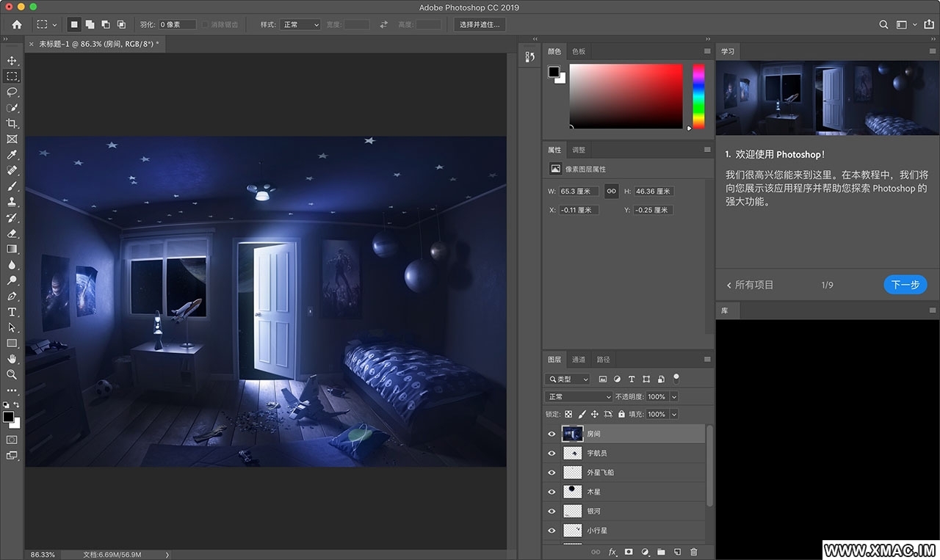Click the 下一步 button
The height and width of the screenshot is (560, 940).
pos(905,285)
